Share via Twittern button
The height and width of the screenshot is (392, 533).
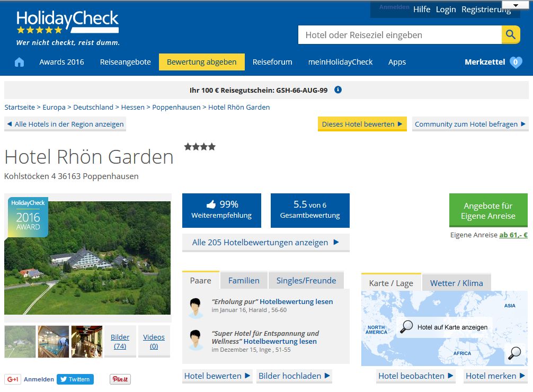point(75,379)
